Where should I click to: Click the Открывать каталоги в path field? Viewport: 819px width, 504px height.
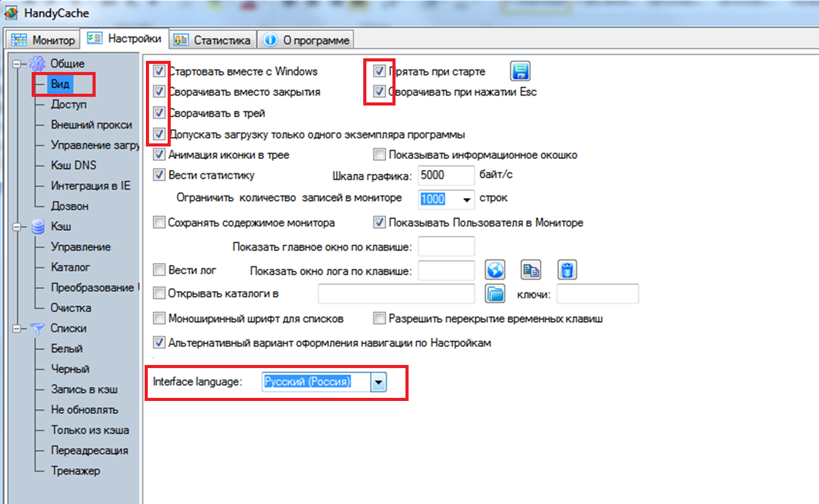(x=396, y=293)
